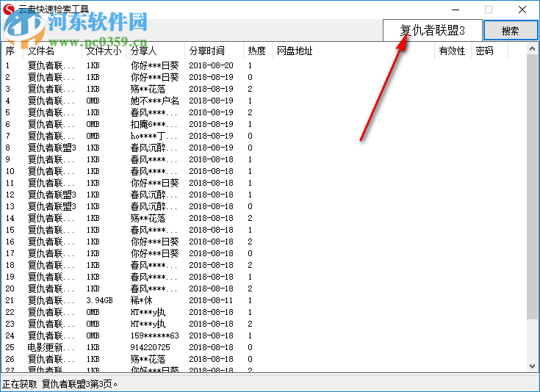Click the 有效性 column header

pyautogui.click(x=452, y=51)
